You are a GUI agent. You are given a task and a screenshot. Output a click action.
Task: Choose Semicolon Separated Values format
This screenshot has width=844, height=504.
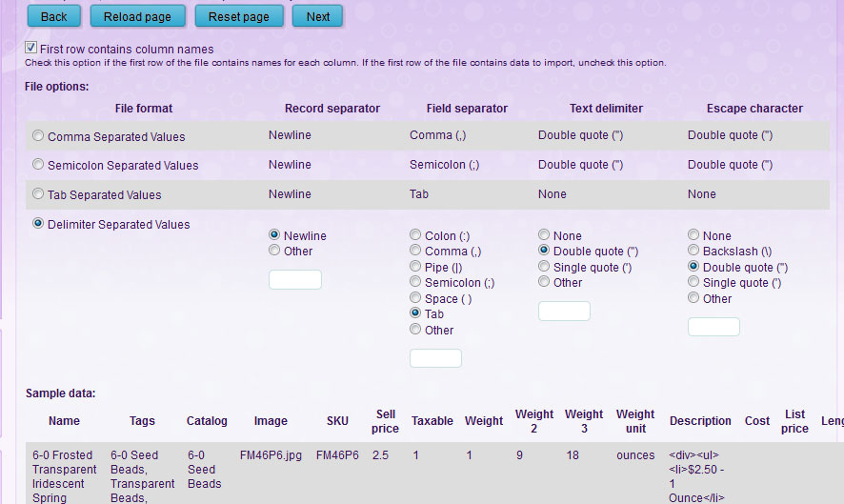(38, 165)
